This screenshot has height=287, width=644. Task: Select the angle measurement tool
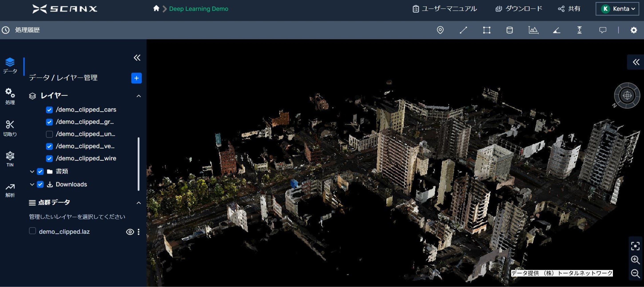pyautogui.click(x=556, y=30)
